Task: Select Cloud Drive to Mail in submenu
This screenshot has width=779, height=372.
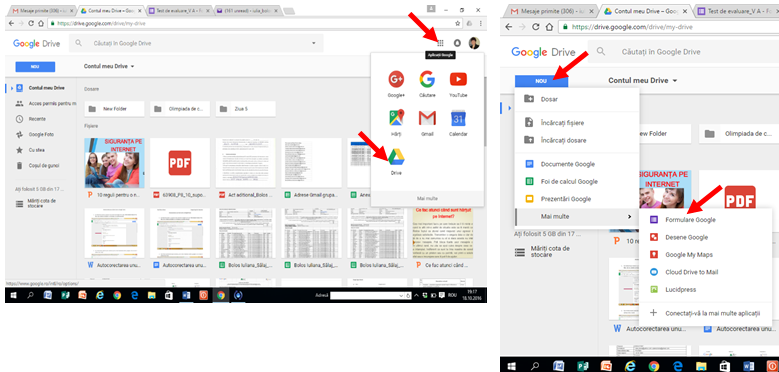Action: [705, 272]
